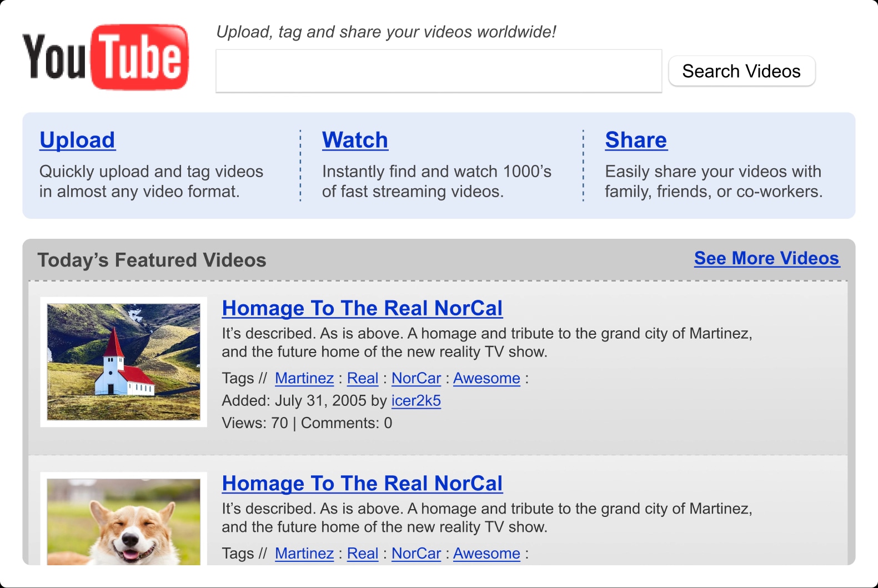Follow the See More Videos link
This screenshot has width=878, height=588.
tap(767, 258)
